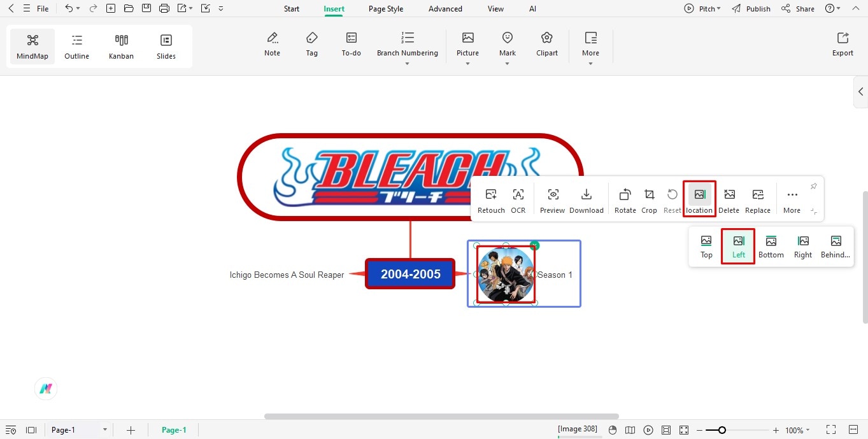This screenshot has height=439, width=868.
Task: Open the Page Style tab
Action: click(386, 9)
